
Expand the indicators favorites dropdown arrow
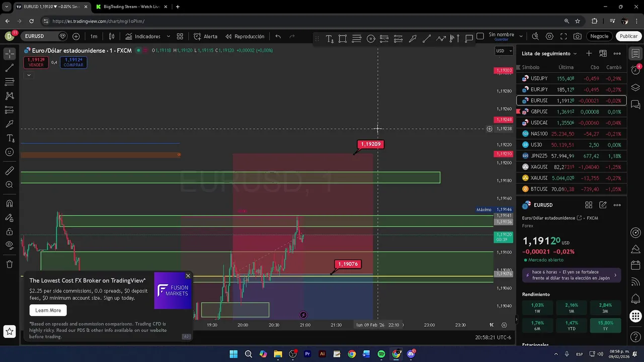click(x=169, y=36)
